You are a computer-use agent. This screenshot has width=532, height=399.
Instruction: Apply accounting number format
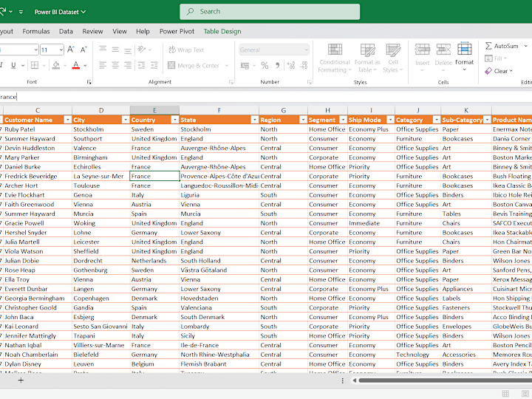[x=245, y=66]
